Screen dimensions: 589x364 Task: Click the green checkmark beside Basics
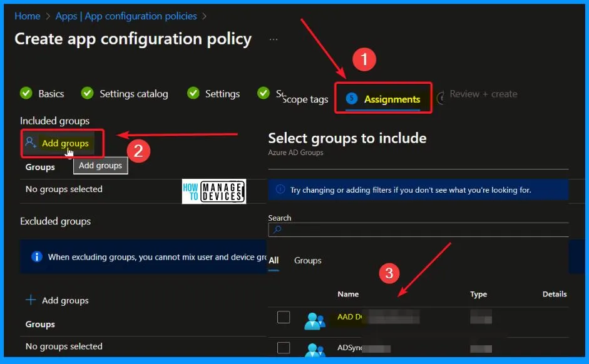26,93
